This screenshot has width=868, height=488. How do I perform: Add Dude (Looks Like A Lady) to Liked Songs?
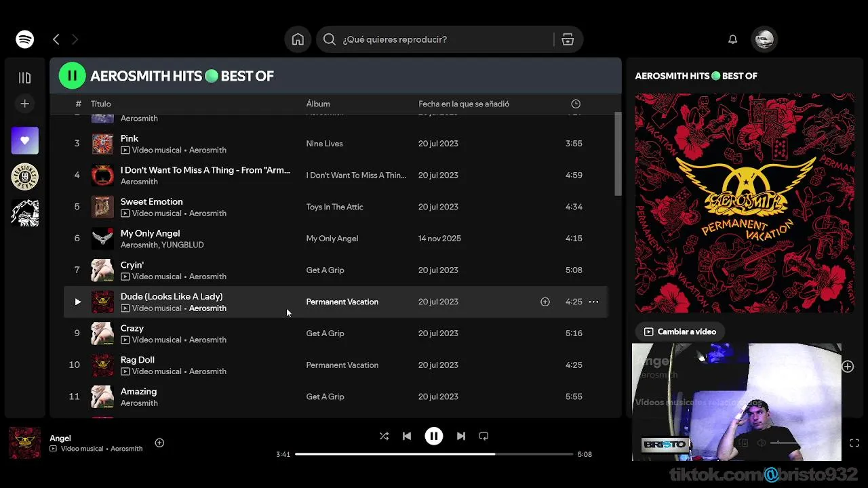[x=545, y=302]
